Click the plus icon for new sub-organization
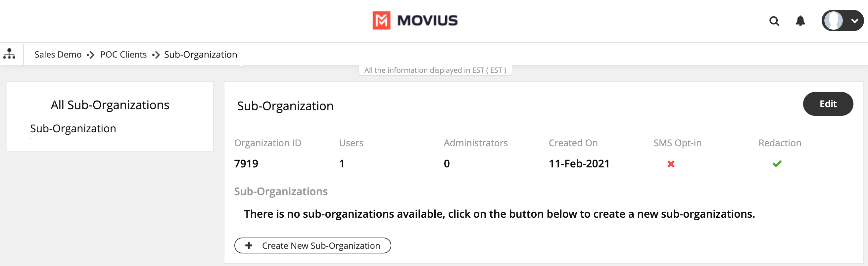Image resolution: width=868 pixels, height=266 pixels. pos(249,245)
